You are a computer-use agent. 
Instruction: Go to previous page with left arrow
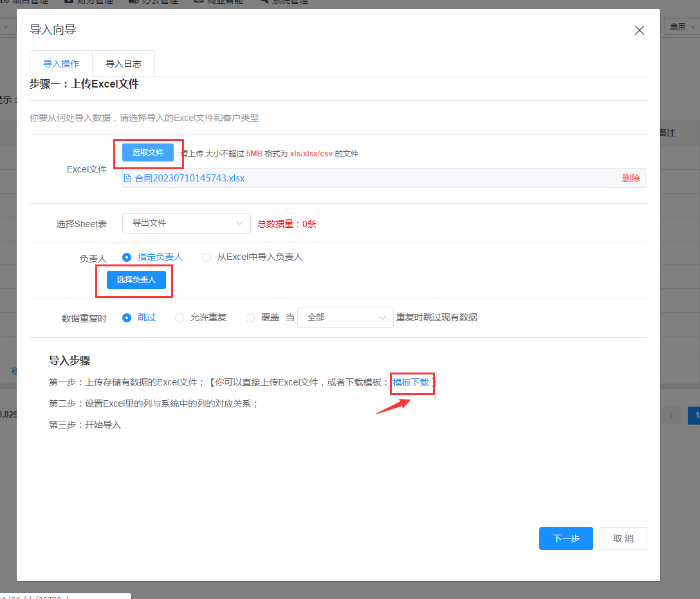coord(670,416)
